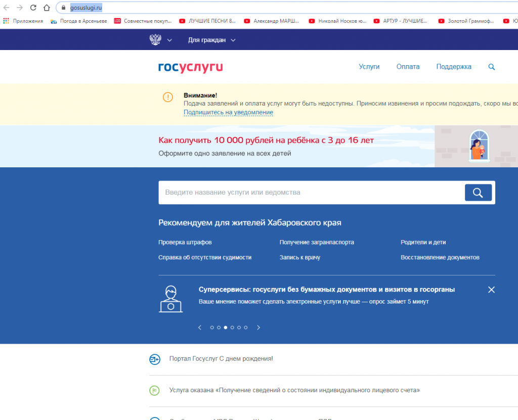This screenshot has height=420, width=518.
Task: Open the Поддержка menu item
Action: [454, 67]
